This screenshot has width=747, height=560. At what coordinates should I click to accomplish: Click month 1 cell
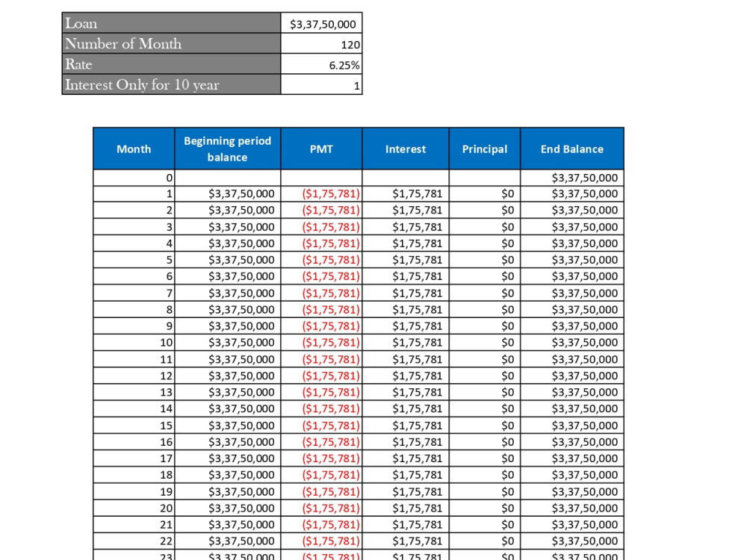point(134,194)
